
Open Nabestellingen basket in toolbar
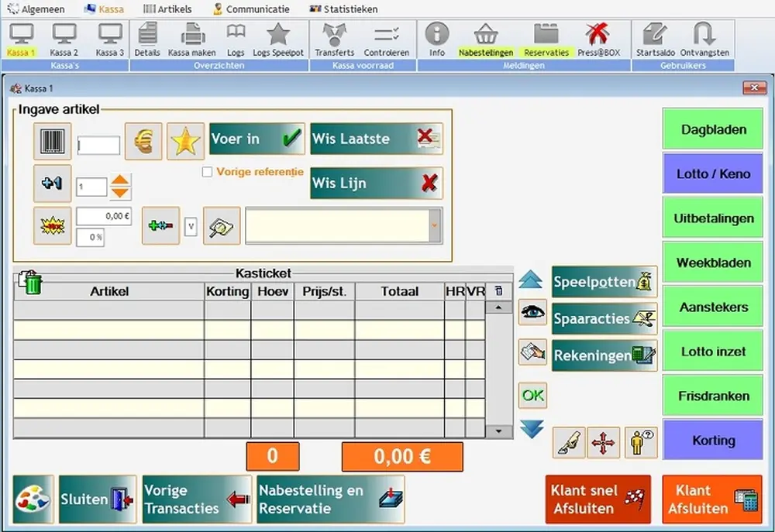coord(485,39)
